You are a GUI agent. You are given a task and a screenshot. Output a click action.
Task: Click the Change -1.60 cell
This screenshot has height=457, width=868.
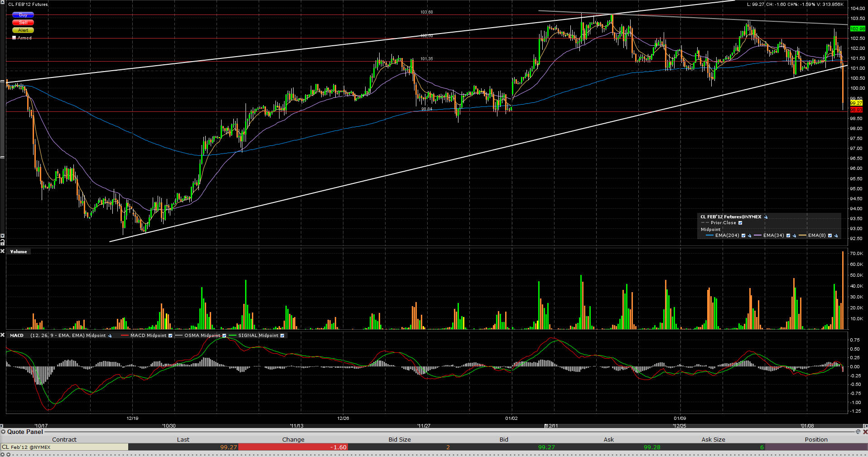(293, 447)
